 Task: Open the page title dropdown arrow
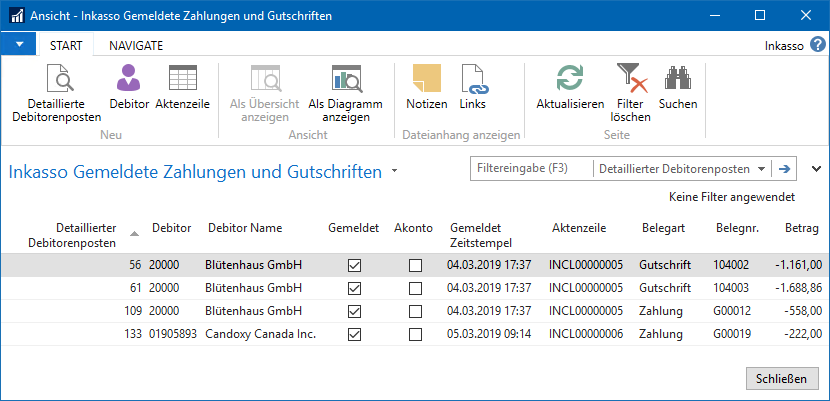(393, 171)
